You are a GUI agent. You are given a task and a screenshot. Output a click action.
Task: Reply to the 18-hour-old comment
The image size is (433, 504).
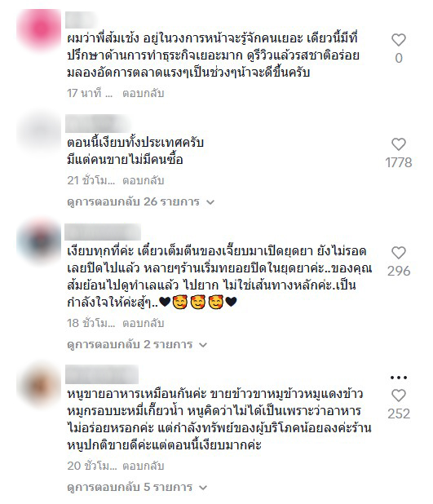pos(144,323)
